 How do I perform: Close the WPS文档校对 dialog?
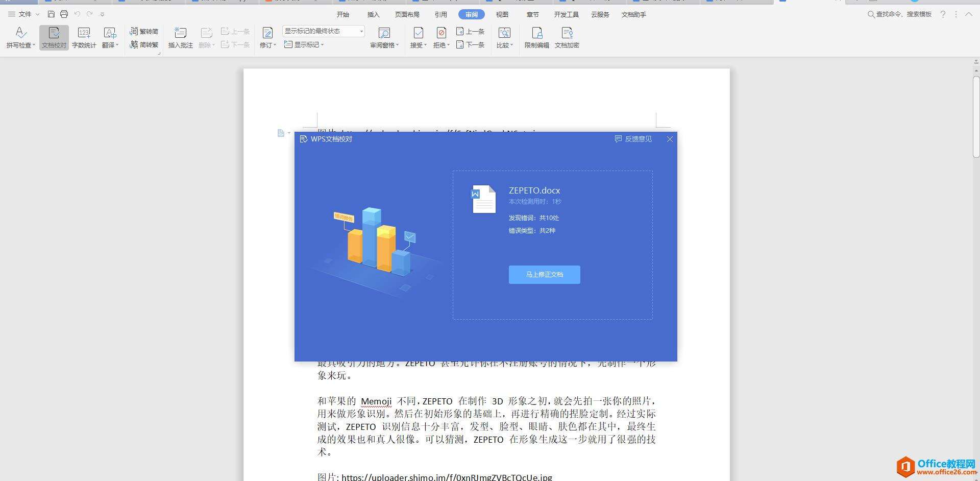pos(670,139)
